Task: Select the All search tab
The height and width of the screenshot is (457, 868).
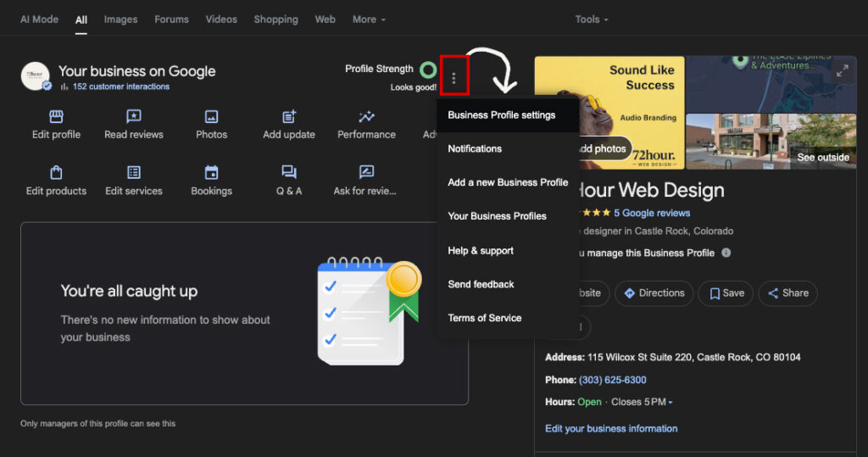Action: click(81, 20)
